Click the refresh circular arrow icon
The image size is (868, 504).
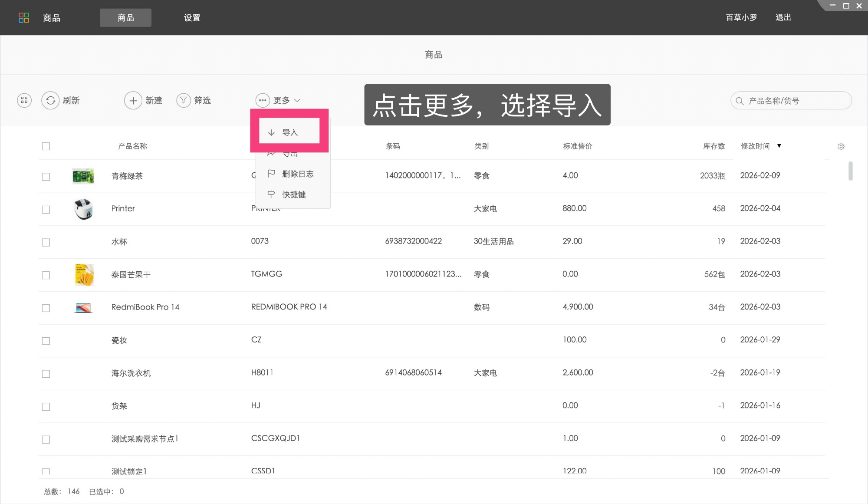point(50,100)
